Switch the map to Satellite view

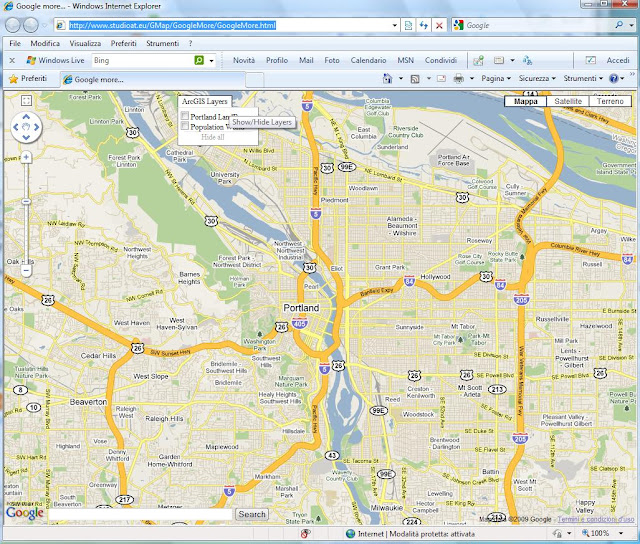[x=568, y=101]
